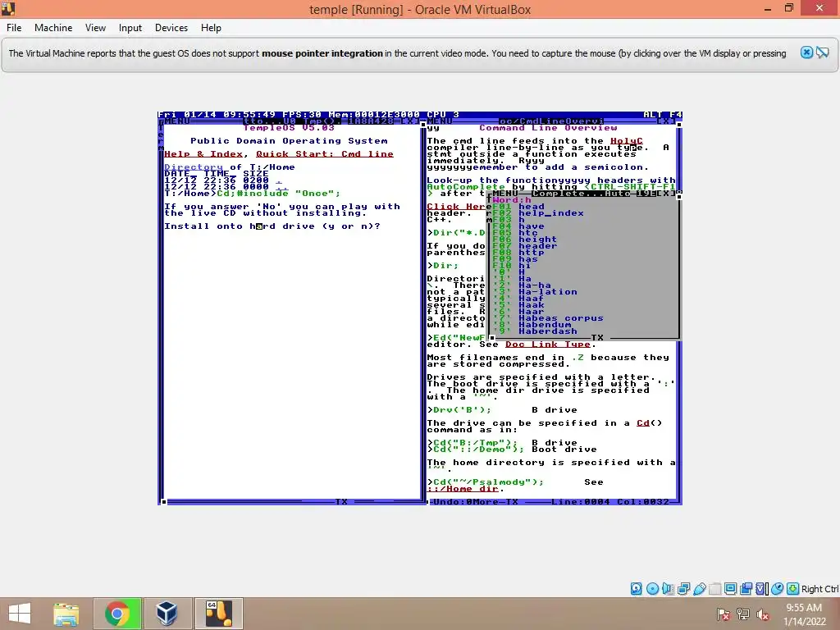Click the Line:0004 Col:0032 status text
Image resolution: width=840 pixels, height=630 pixels.
point(610,502)
